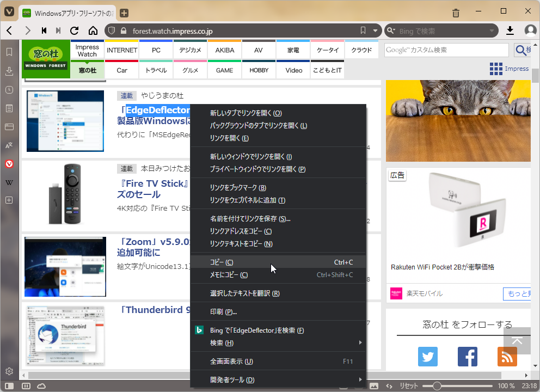Open the Vivaldi web panel with red V icon
The image size is (540, 392).
(9, 163)
